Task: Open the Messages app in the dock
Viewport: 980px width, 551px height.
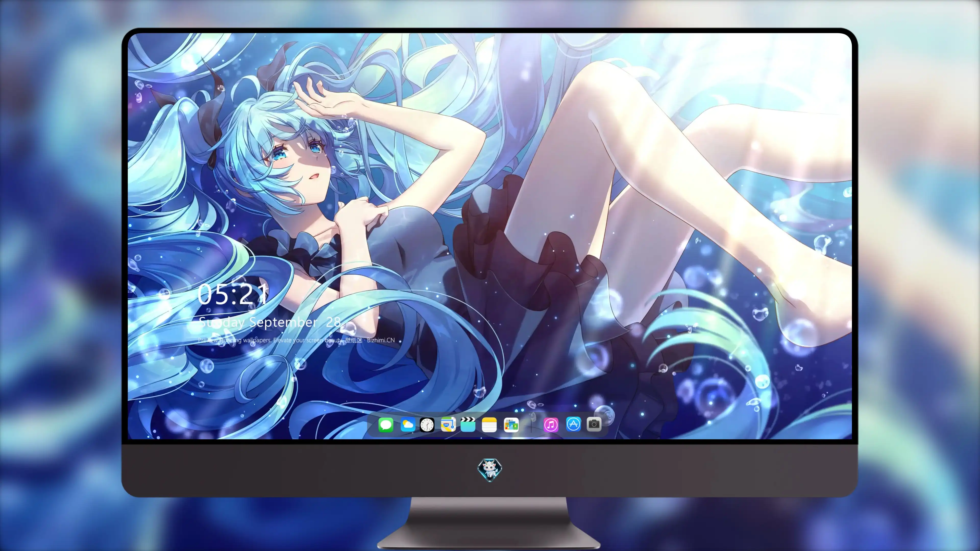Action: tap(386, 424)
